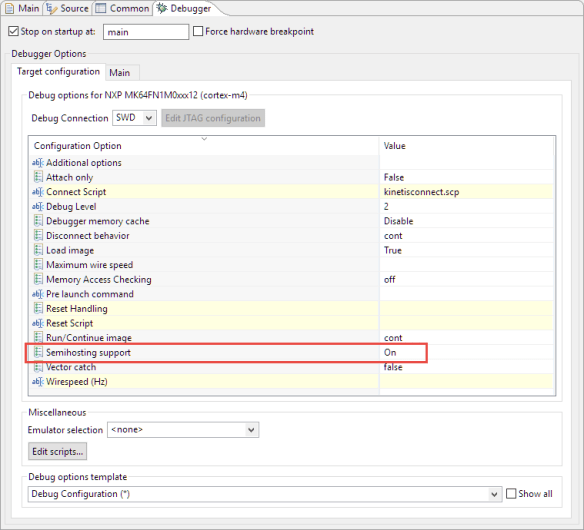Select the Load image row label

pos(70,250)
